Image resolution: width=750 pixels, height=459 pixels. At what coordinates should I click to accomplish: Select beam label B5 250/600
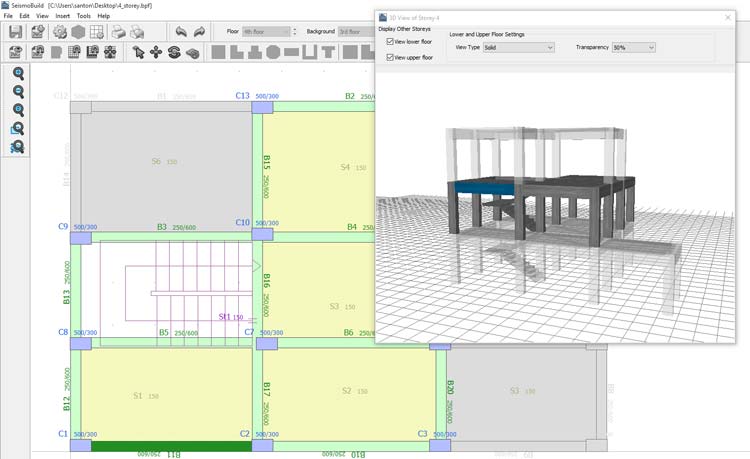point(178,332)
